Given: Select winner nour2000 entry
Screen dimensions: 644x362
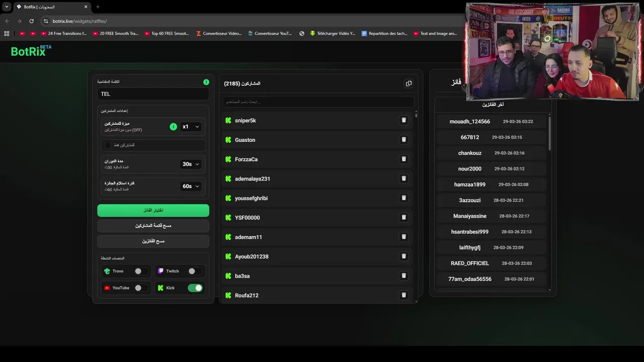Looking at the screenshot, I should pos(491,169).
